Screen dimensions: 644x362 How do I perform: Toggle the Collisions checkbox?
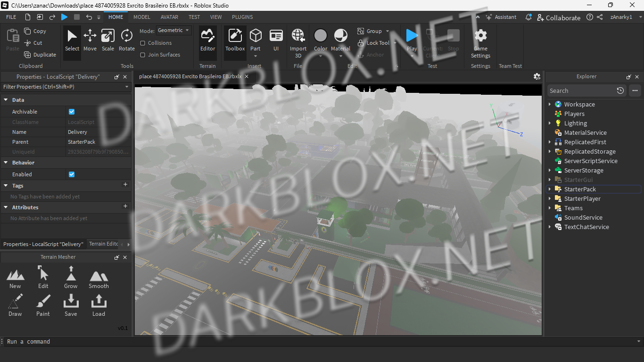142,43
